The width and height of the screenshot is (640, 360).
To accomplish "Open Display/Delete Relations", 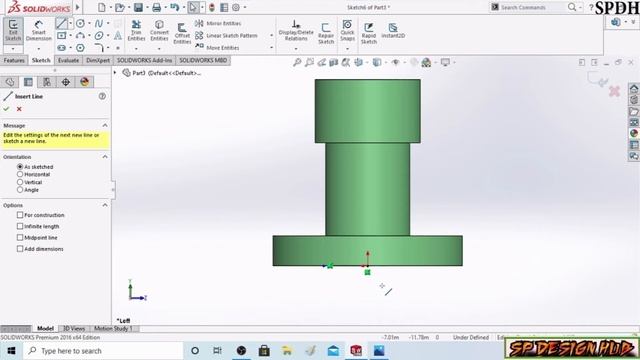I will point(296,31).
